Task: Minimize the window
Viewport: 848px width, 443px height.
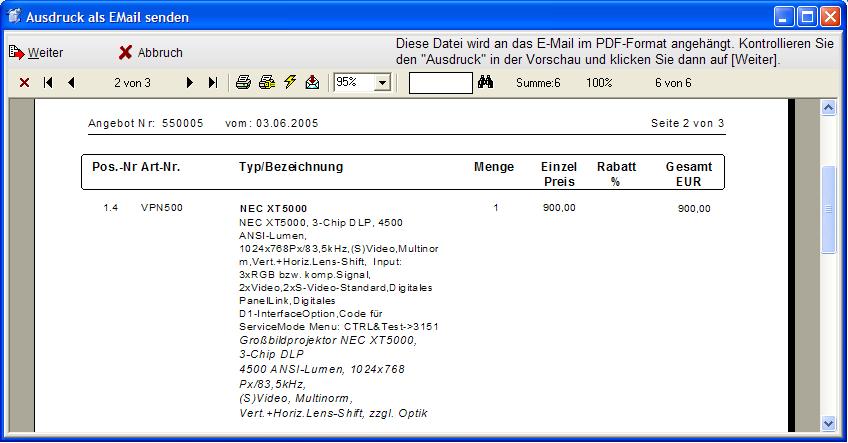Action: [x=784, y=17]
